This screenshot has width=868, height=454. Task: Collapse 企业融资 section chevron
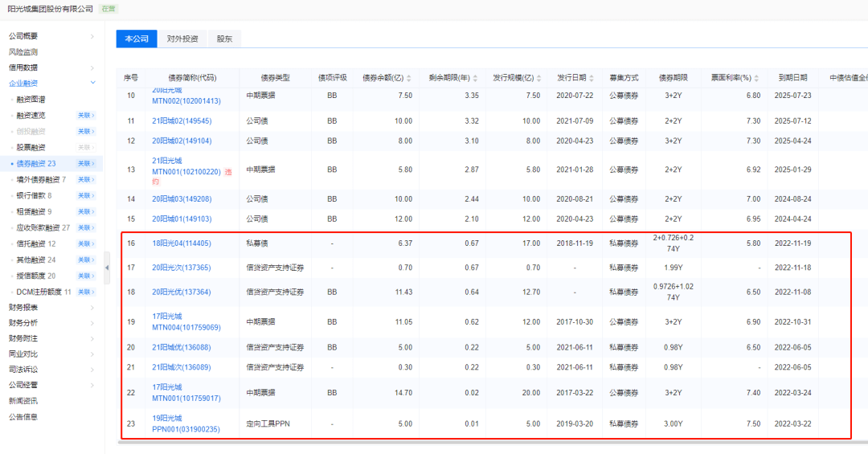pos(92,83)
